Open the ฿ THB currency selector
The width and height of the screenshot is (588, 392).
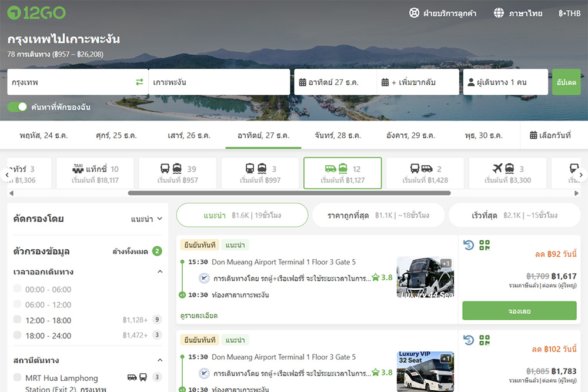(569, 13)
